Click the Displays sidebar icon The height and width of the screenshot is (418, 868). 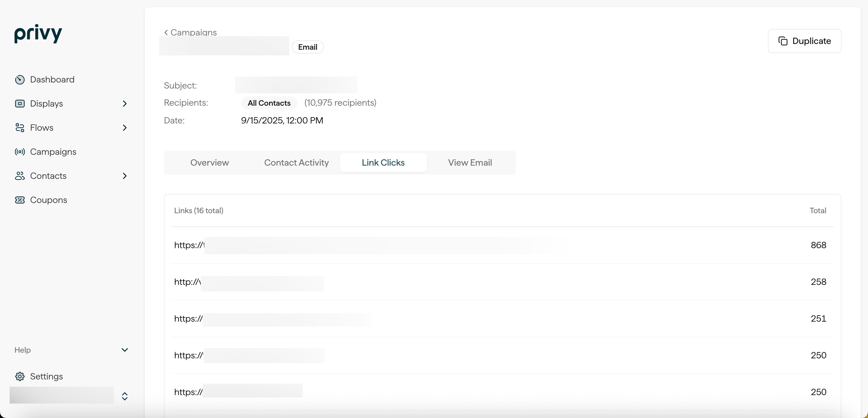[x=20, y=103]
